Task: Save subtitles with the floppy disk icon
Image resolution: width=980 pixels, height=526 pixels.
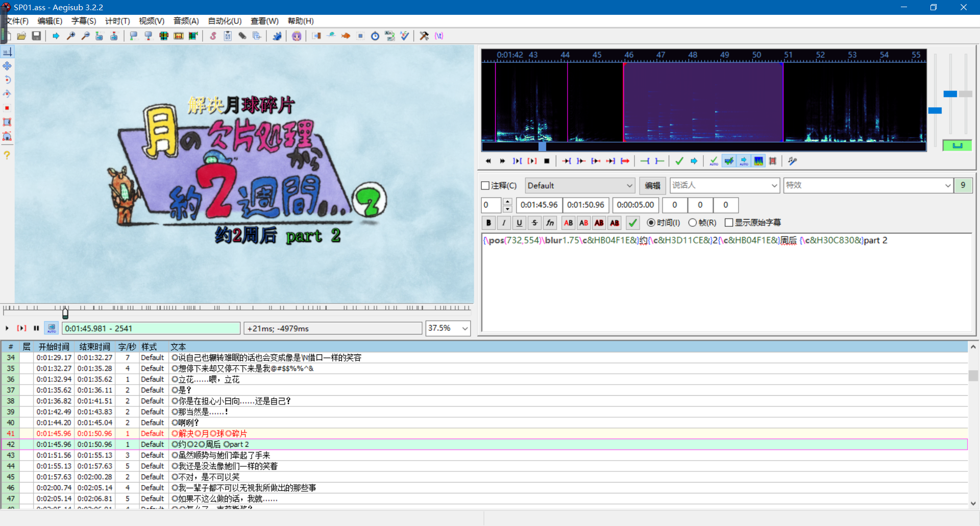Action: pyautogui.click(x=36, y=36)
